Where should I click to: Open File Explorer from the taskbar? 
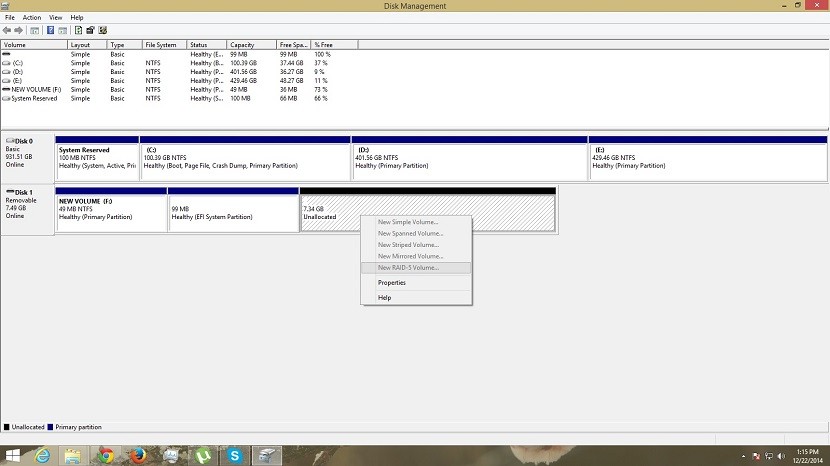tap(73, 455)
